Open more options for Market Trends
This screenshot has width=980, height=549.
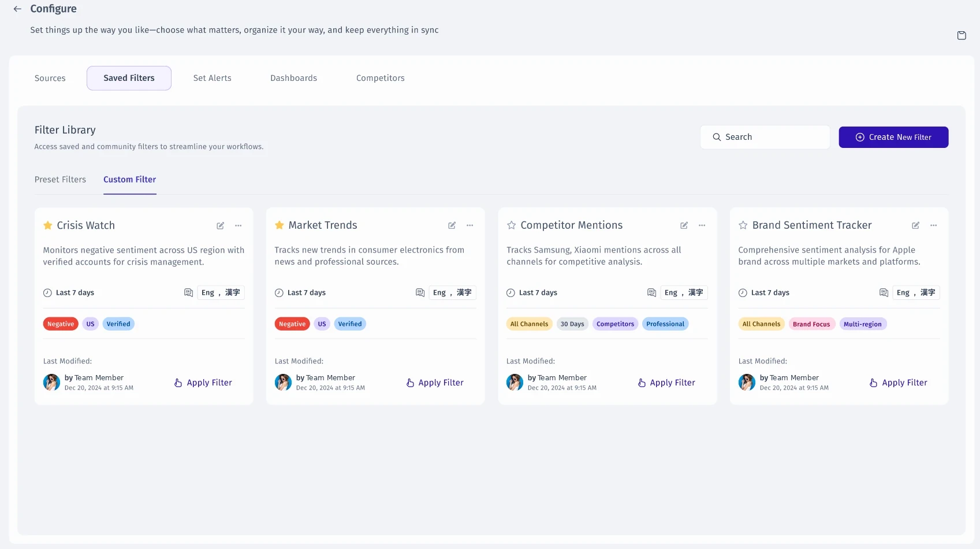click(x=470, y=225)
